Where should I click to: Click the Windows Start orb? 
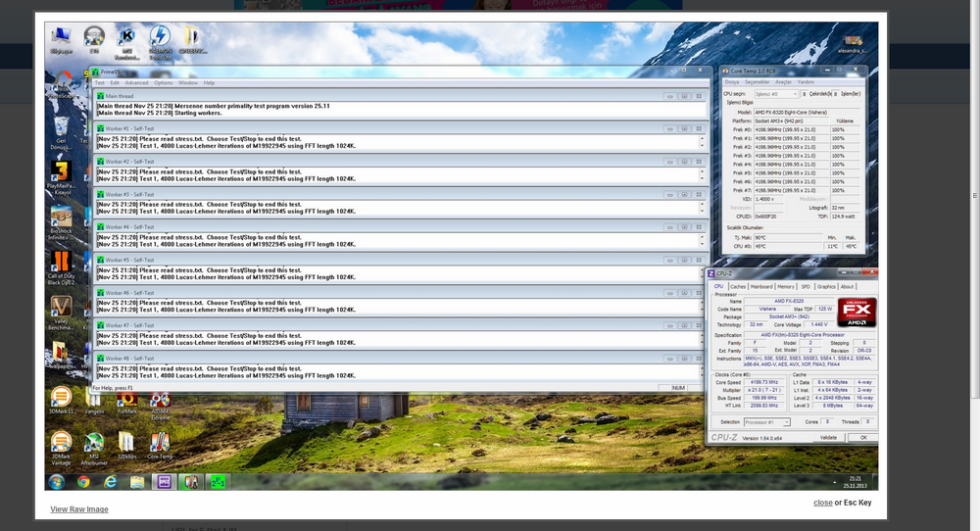tap(57, 482)
